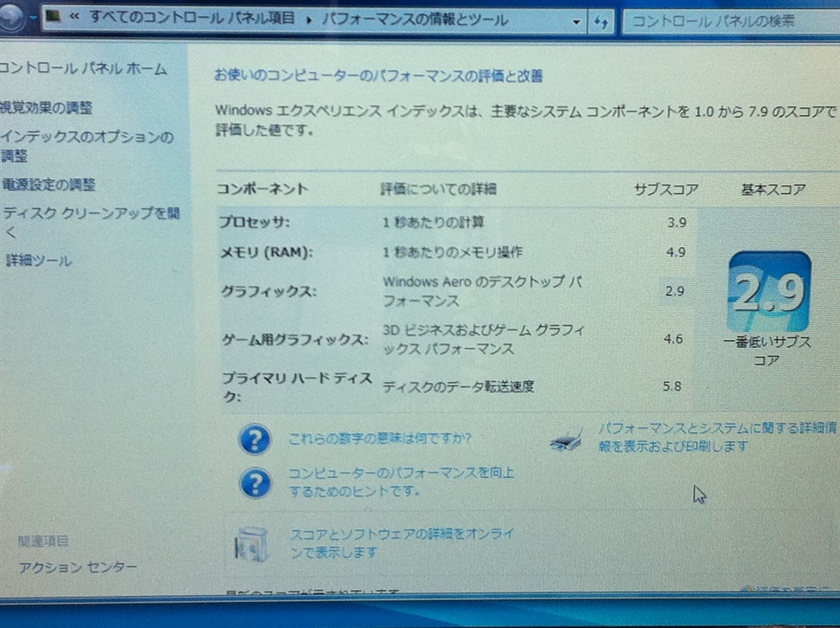Click the 3D ビジネスおよびゲーム グラフィックス description
840x628 pixels.
(x=484, y=340)
